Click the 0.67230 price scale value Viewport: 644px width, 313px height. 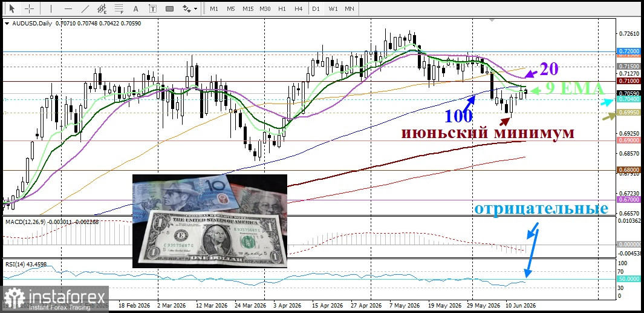628,193
